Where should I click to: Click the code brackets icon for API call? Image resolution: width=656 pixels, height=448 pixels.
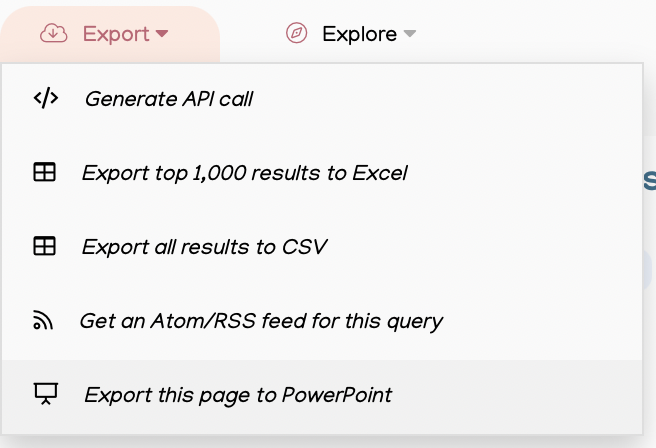tap(46, 98)
